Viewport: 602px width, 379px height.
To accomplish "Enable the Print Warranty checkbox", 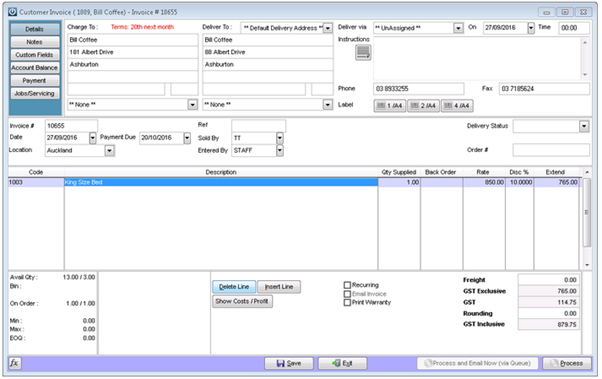I will [x=347, y=303].
